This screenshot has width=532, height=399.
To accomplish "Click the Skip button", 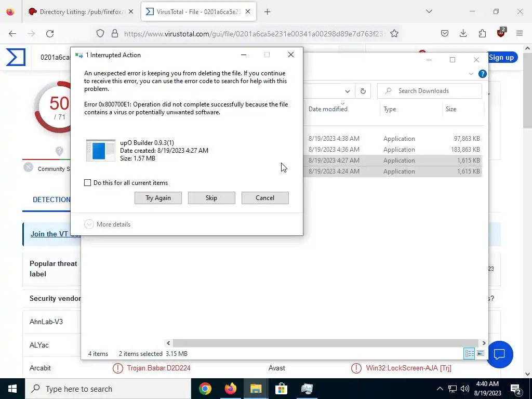I will tap(211, 198).
